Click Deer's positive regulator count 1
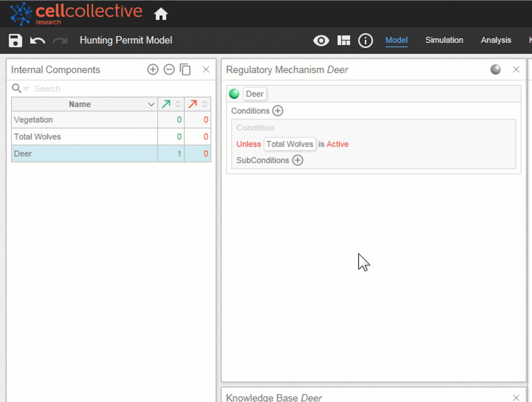This screenshot has width=532, height=402. coord(179,154)
